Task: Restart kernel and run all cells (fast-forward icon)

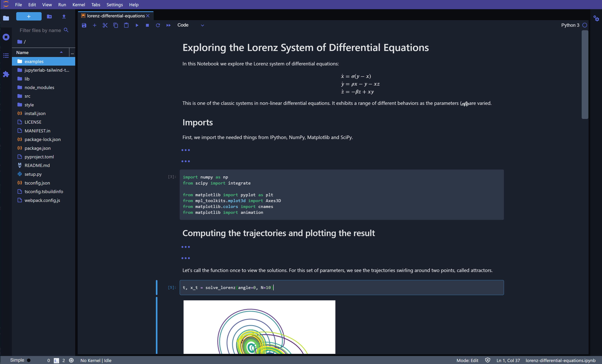Action: point(168,25)
